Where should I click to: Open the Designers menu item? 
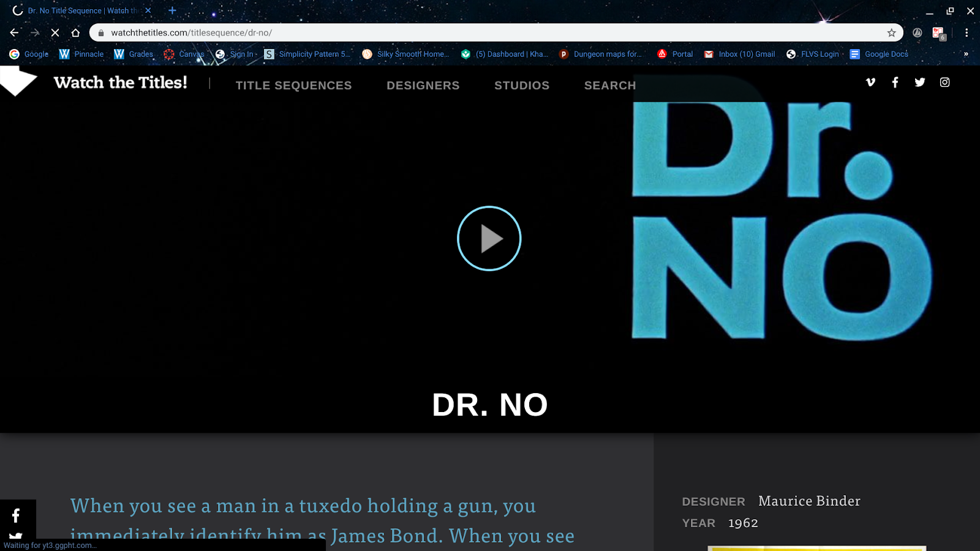tap(423, 85)
